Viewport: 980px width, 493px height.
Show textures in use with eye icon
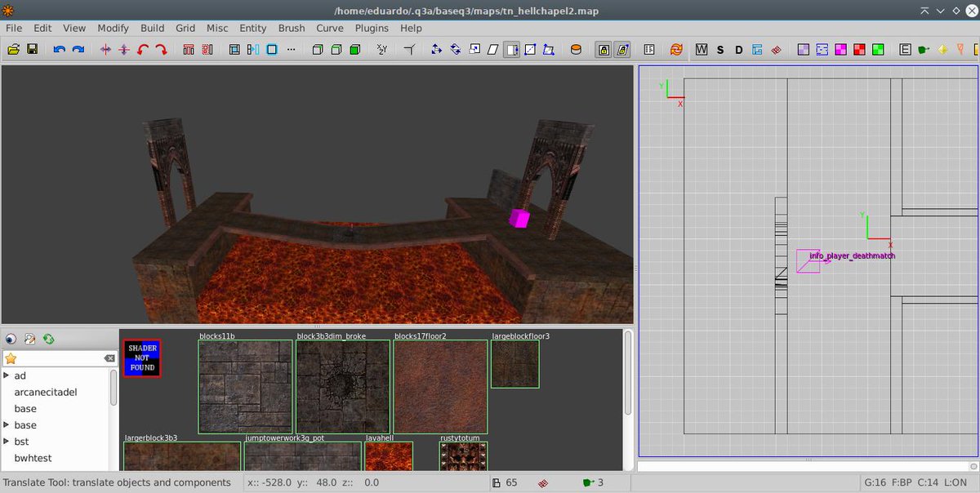pyautogui.click(x=11, y=339)
